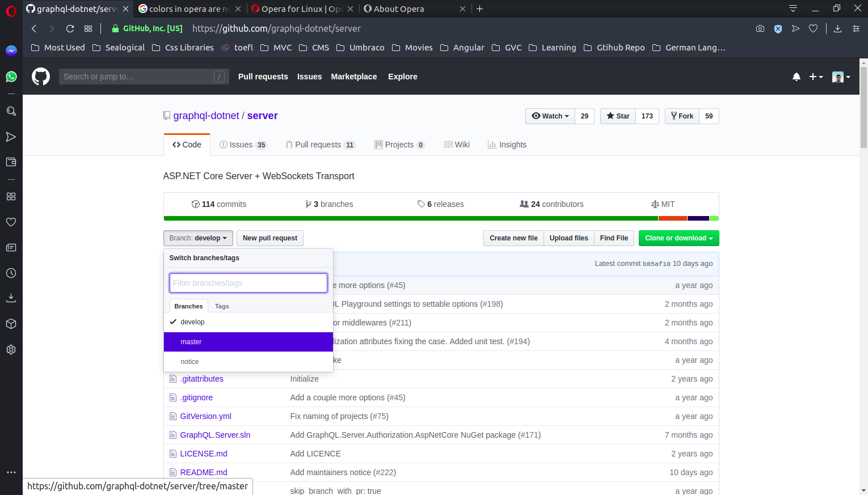The image size is (868, 495).
Task: Open GitHub notifications bell
Action: [797, 77]
